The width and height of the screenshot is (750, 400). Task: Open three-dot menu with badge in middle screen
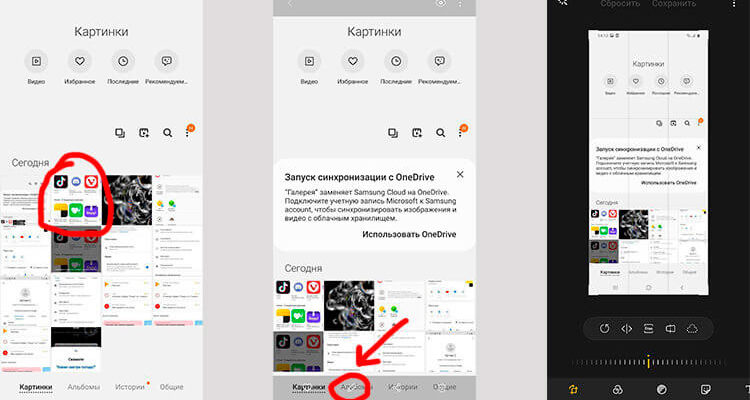(x=461, y=133)
